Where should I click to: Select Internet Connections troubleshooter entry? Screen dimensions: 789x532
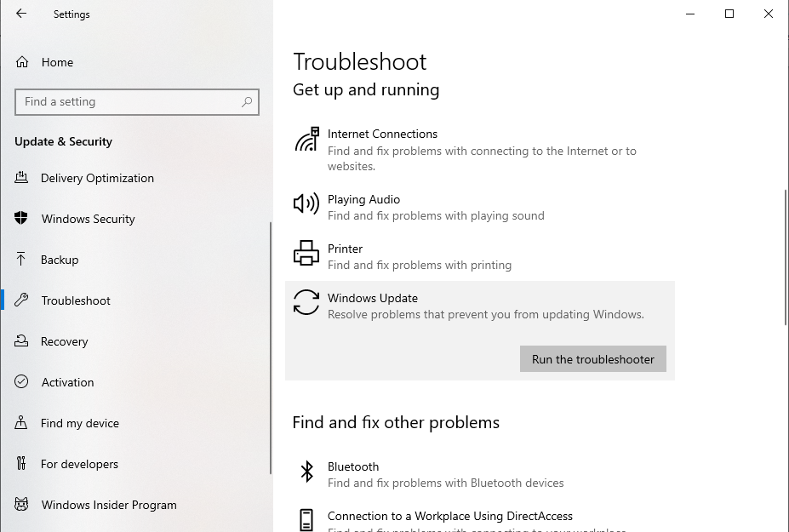(x=479, y=149)
